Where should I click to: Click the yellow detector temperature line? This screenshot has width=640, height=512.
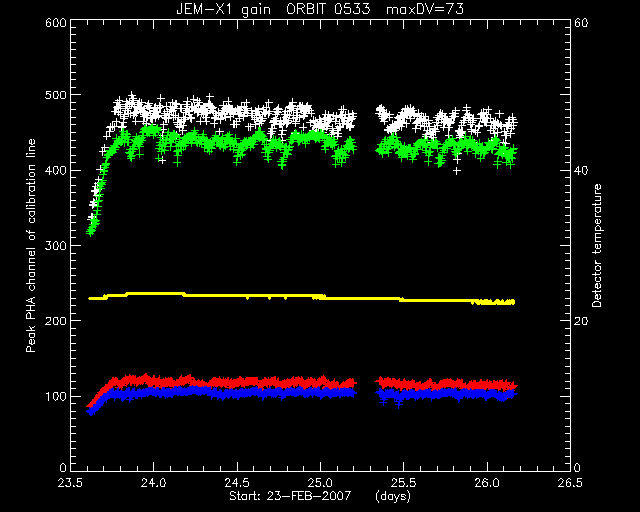pos(302,298)
